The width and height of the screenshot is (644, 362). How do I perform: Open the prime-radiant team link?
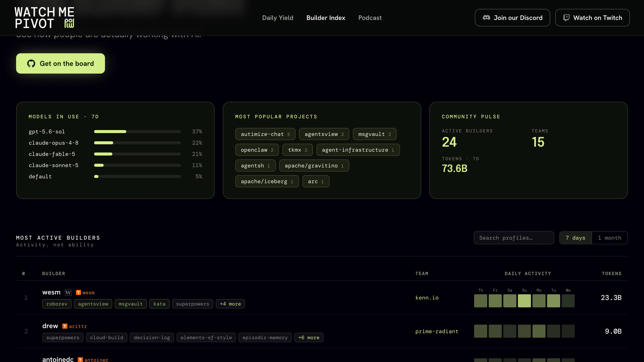[437, 331]
